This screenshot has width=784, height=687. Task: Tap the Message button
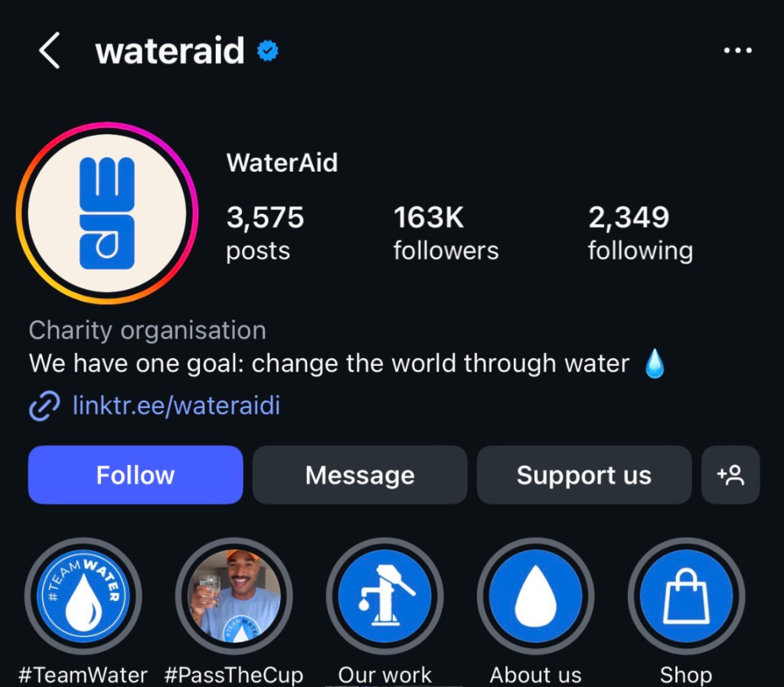[x=360, y=475]
